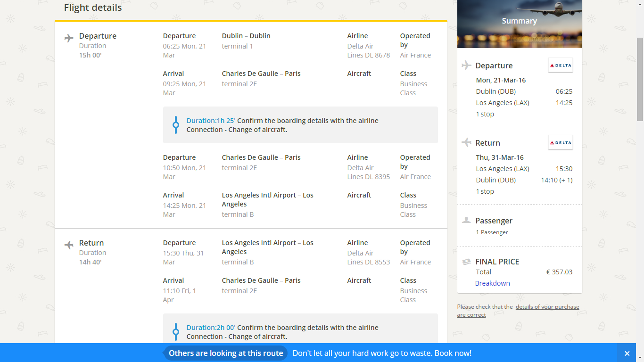Select flight number 'Lines DL 8553'
This screenshot has height=362, width=644.
click(x=369, y=262)
